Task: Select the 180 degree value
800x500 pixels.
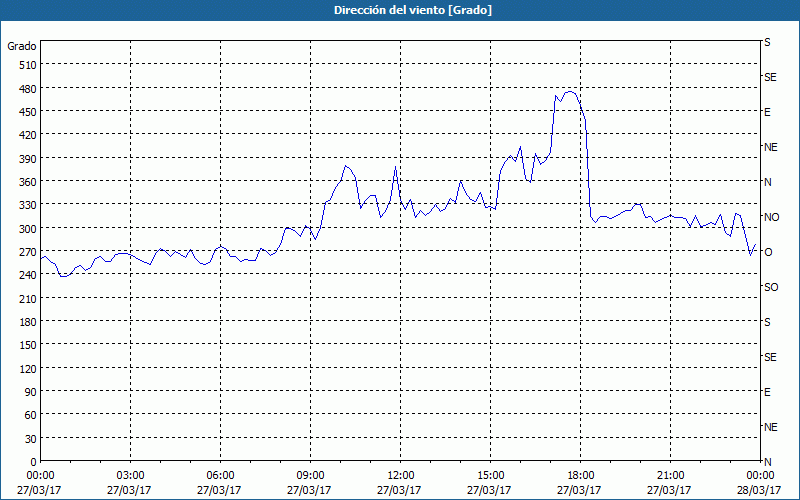Action: (x=29, y=322)
